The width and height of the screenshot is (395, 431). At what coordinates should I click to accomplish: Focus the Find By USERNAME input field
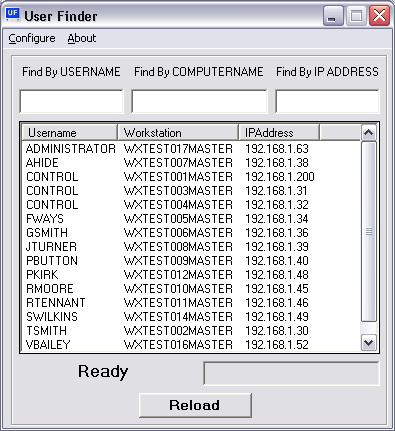point(71,101)
